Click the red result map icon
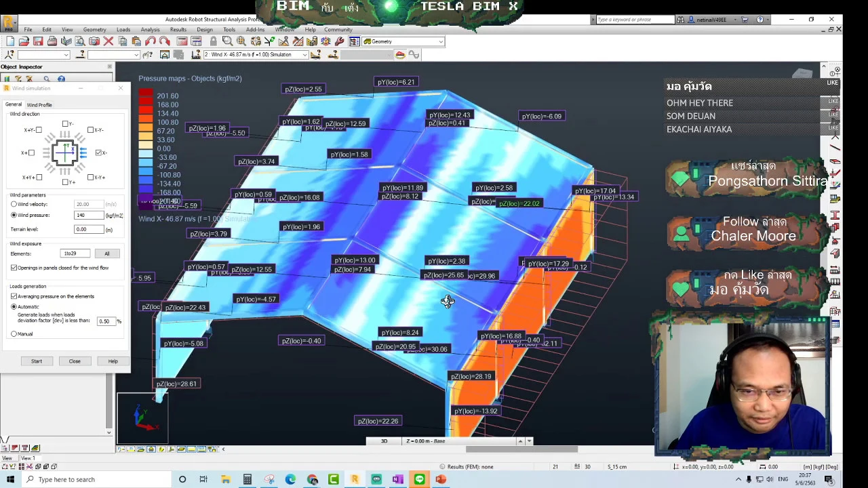 coord(400,55)
